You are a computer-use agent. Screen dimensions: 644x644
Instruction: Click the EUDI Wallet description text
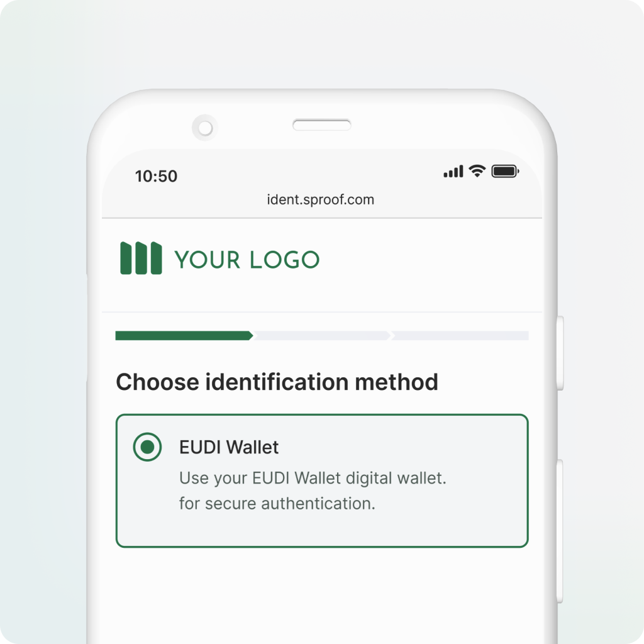coord(313,491)
